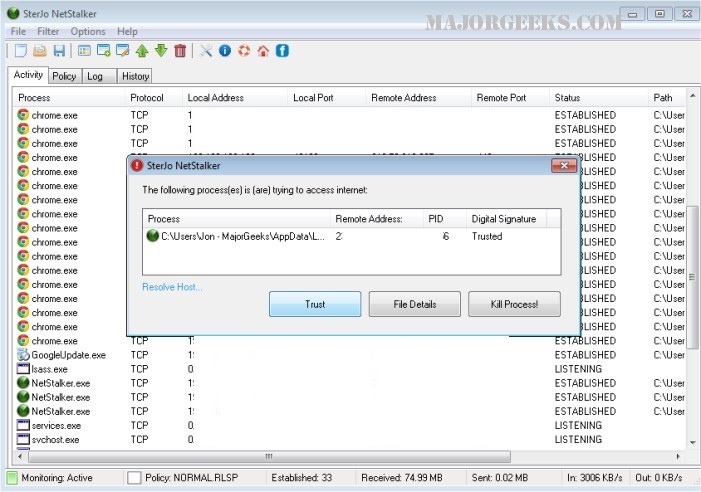Click the Save floppy disk toolbar icon
Image resolution: width=701 pixels, height=492 pixels.
point(59,50)
